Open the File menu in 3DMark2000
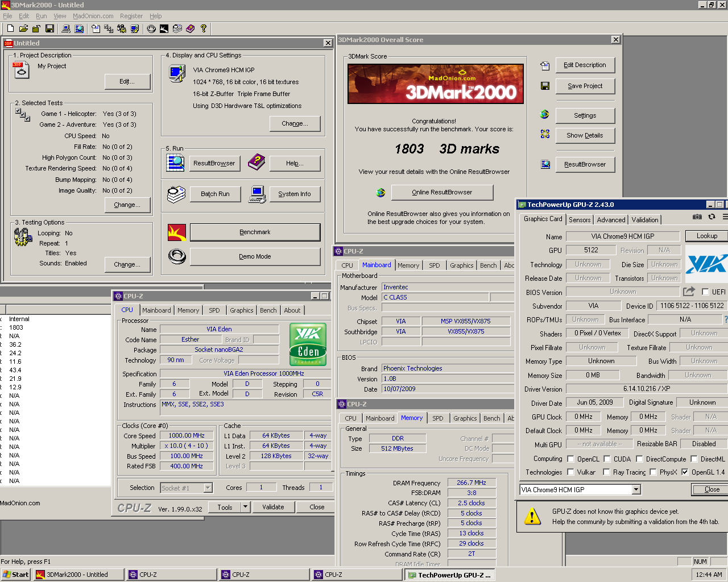The image size is (728, 582). click(x=7, y=16)
